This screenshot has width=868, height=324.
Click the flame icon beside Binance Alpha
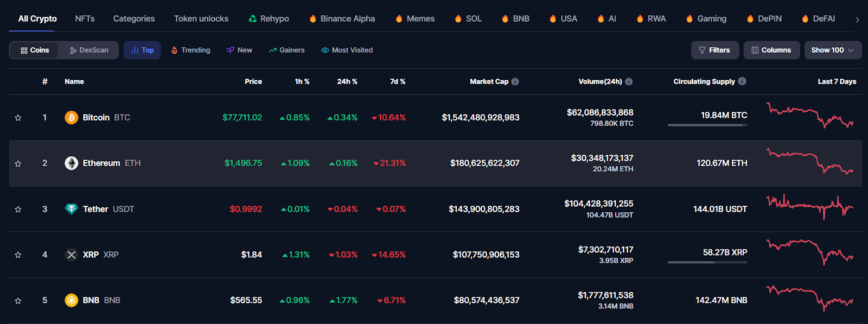[313, 18]
